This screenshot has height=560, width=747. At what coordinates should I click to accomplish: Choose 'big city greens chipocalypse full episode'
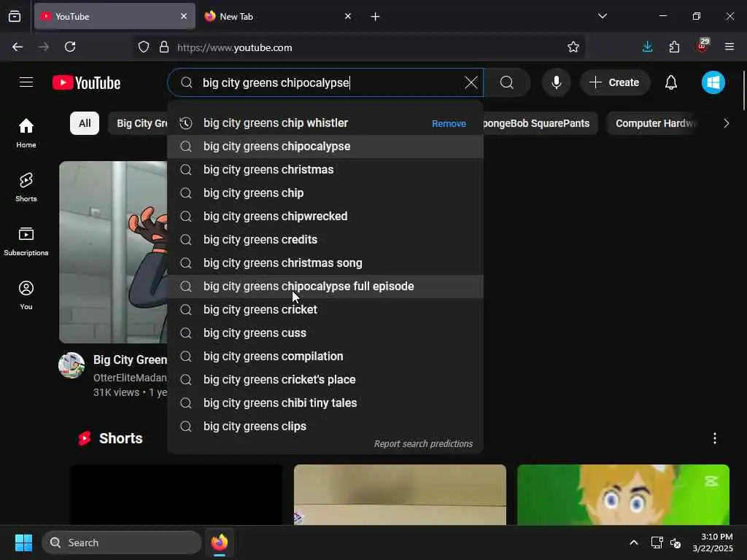coord(325,286)
